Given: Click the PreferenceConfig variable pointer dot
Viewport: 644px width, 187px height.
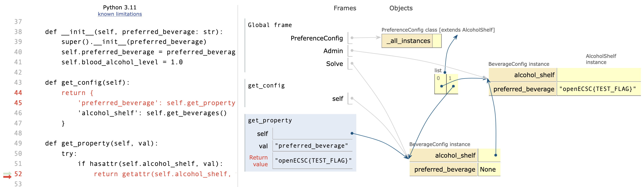Looking at the screenshot, I should [352, 38].
